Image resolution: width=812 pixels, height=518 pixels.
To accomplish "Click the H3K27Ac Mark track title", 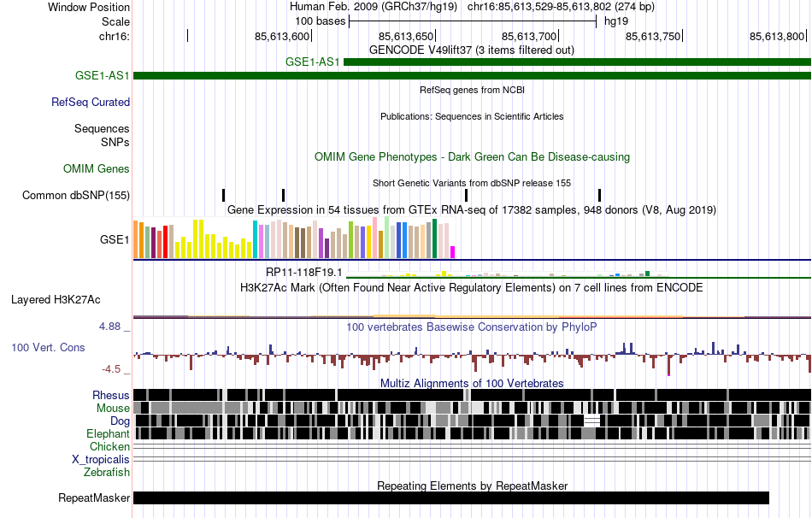I will (472, 287).
